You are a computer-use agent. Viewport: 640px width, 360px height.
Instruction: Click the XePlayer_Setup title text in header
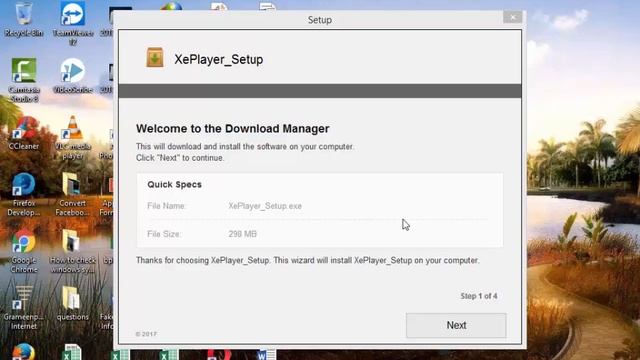point(219,60)
